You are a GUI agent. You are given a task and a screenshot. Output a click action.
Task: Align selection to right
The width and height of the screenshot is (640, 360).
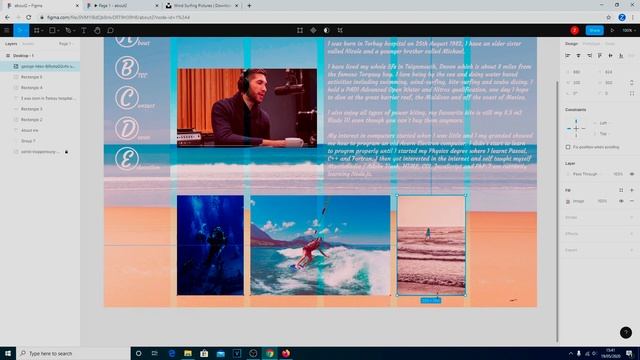click(589, 56)
